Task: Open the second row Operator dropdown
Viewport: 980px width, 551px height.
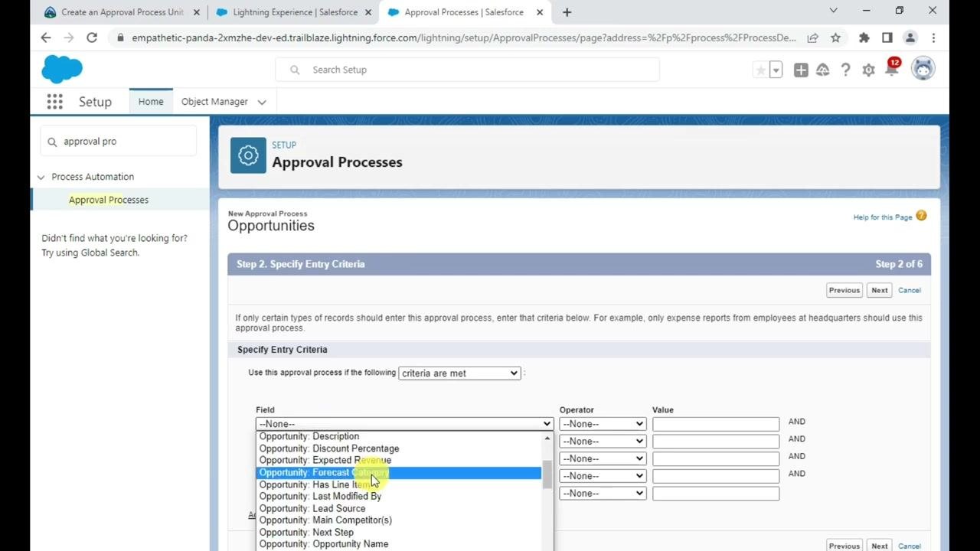Action: 603,441
